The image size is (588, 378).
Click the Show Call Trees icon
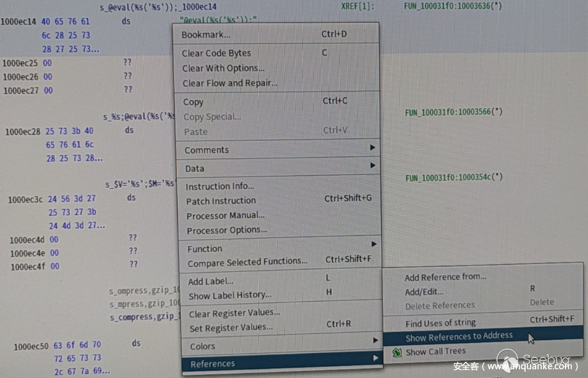[x=397, y=352]
